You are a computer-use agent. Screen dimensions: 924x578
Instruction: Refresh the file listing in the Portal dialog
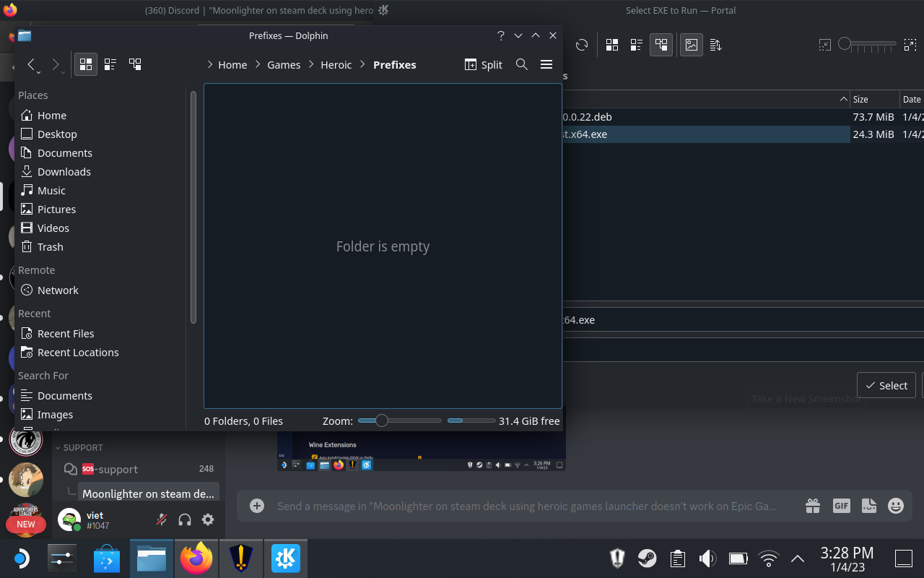click(582, 44)
